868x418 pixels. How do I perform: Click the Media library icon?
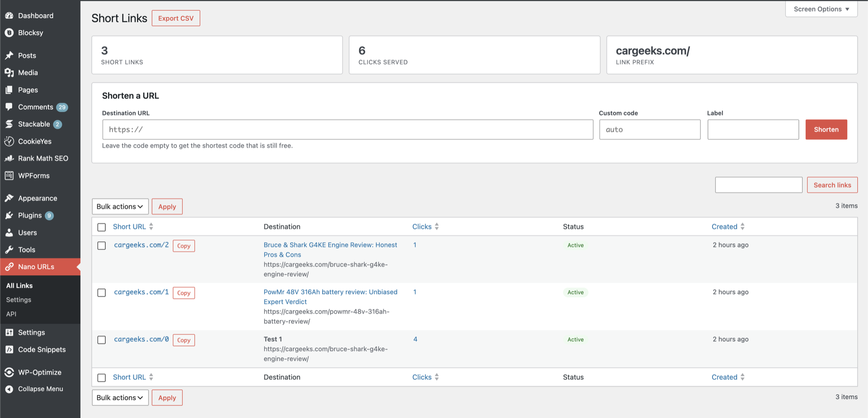(9, 72)
